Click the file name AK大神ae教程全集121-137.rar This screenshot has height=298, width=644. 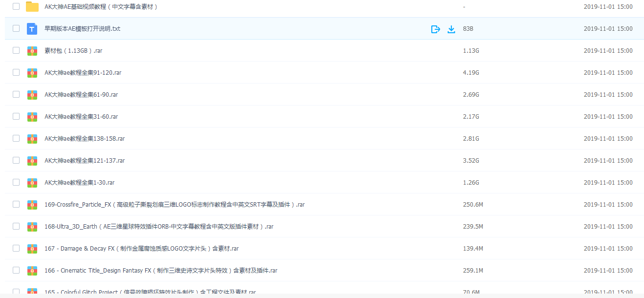(x=85, y=161)
